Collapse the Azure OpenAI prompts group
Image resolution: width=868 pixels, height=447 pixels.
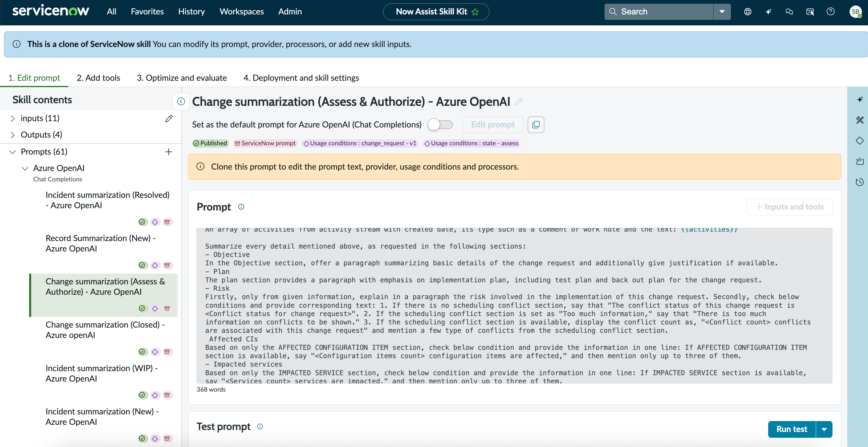(x=25, y=168)
